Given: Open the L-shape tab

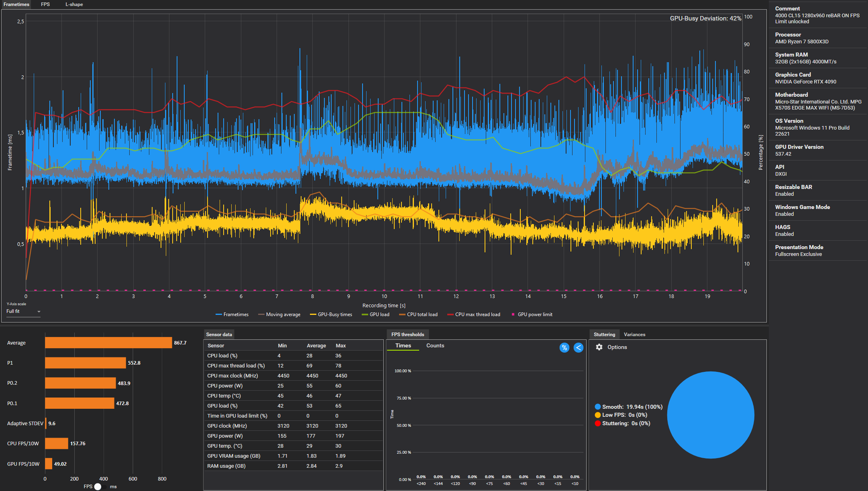Looking at the screenshot, I should point(74,4).
